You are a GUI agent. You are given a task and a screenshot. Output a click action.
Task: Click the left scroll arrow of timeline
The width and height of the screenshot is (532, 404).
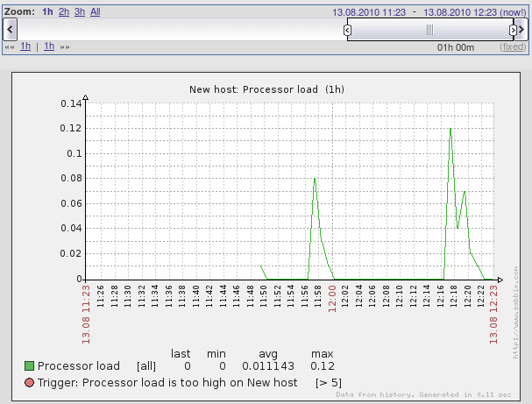[x=10, y=30]
